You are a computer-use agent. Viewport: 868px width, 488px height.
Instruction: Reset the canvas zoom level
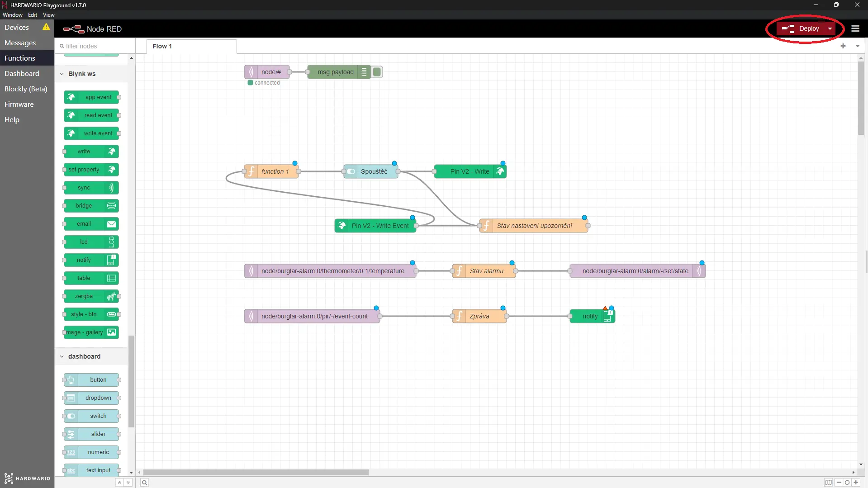point(847,483)
